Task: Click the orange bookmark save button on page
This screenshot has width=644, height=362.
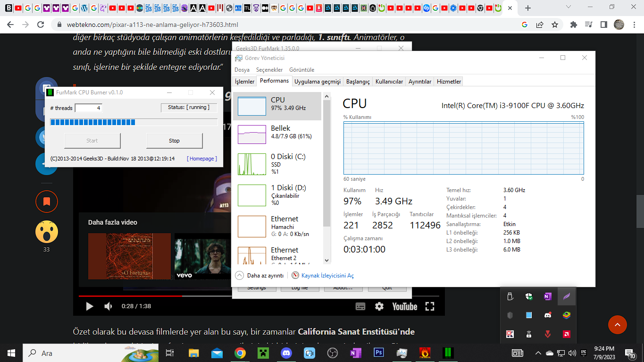Action: (47, 202)
